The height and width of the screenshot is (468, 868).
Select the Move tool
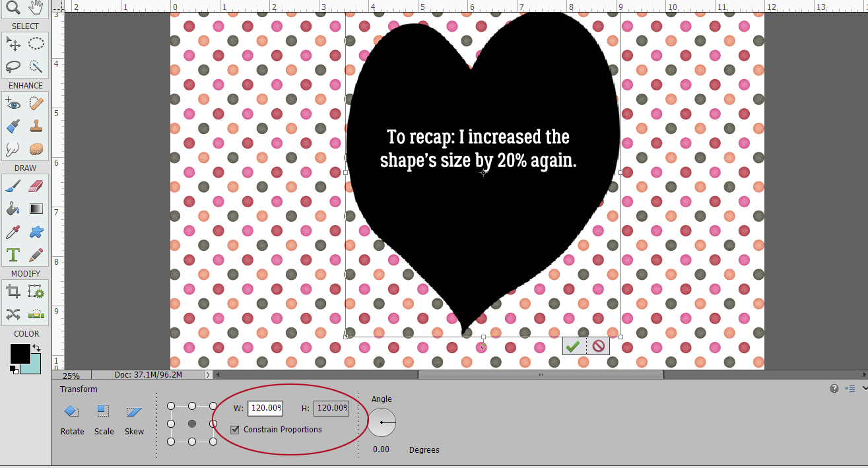point(13,44)
